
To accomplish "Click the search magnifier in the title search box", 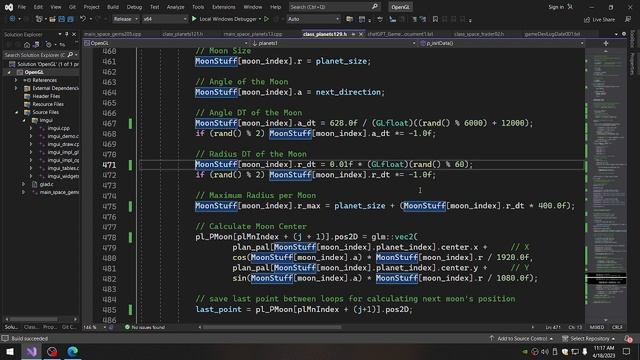I will (x=375, y=7).
